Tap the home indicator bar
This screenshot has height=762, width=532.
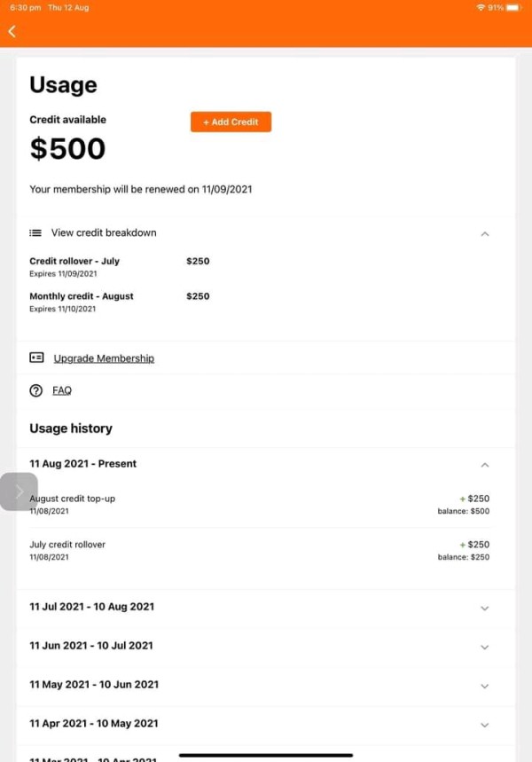tap(266, 756)
